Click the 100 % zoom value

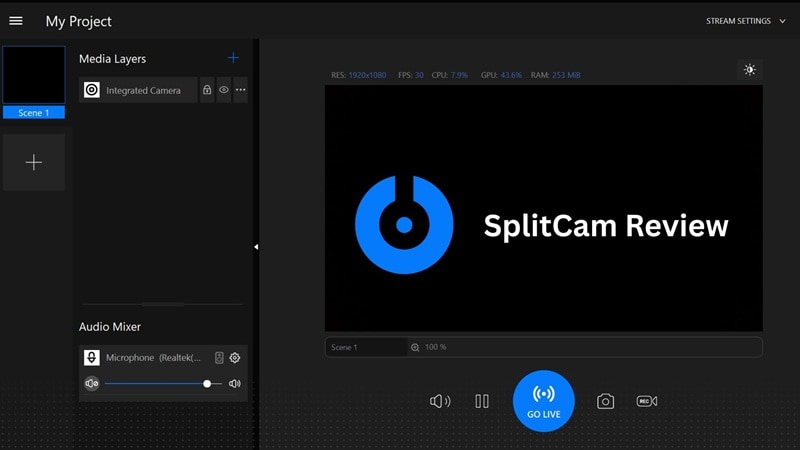point(436,347)
